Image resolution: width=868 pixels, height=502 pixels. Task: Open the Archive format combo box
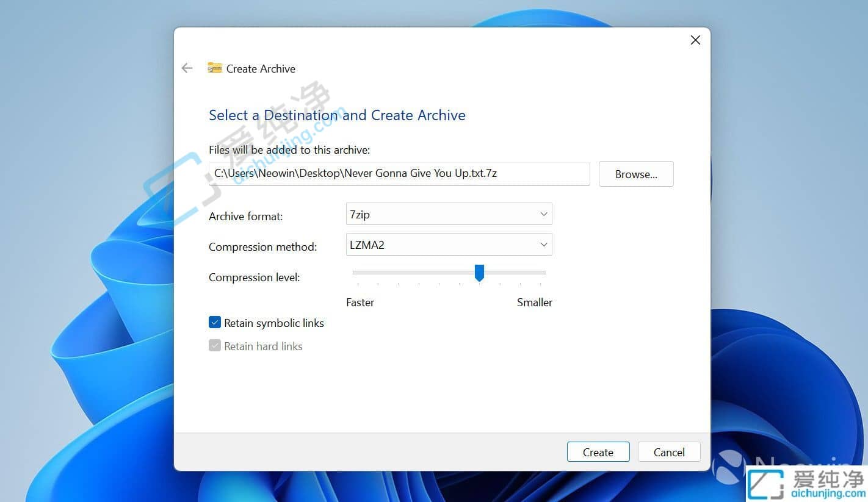click(448, 214)
